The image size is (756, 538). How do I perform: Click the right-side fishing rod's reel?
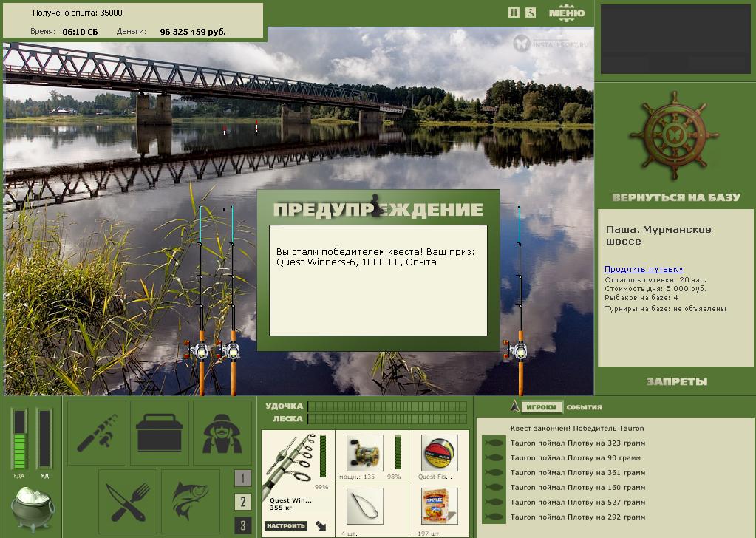pos(517,350)
